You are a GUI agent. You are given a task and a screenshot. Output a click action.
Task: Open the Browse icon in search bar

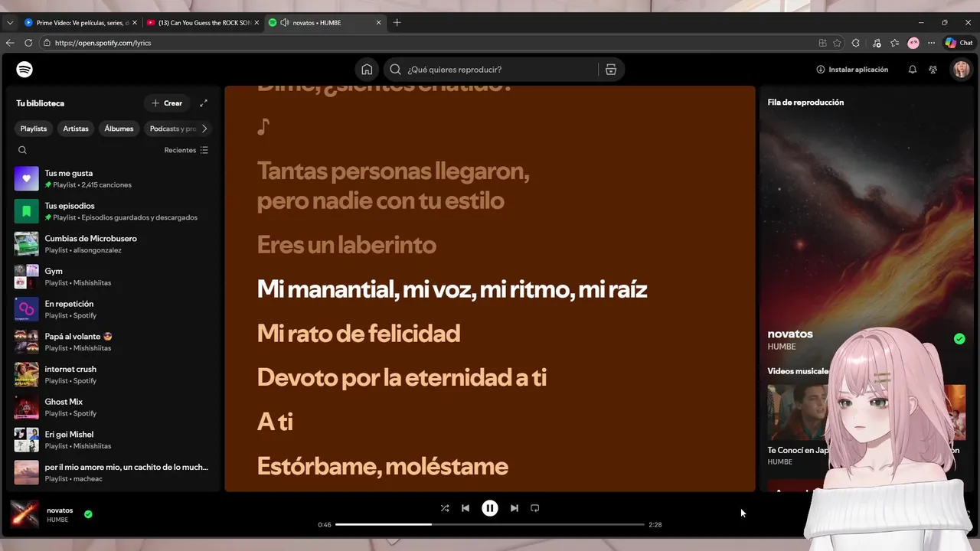tap(611, 70)
